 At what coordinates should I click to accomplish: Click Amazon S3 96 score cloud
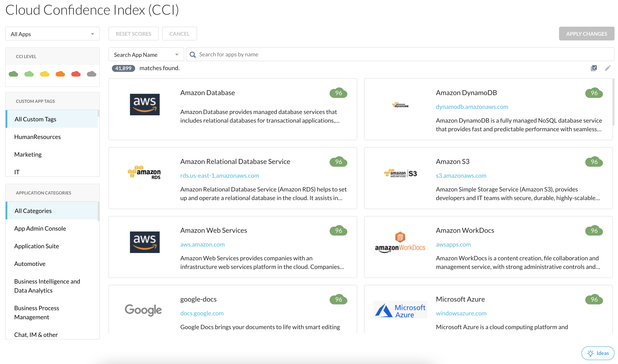(x=594, y=162)
